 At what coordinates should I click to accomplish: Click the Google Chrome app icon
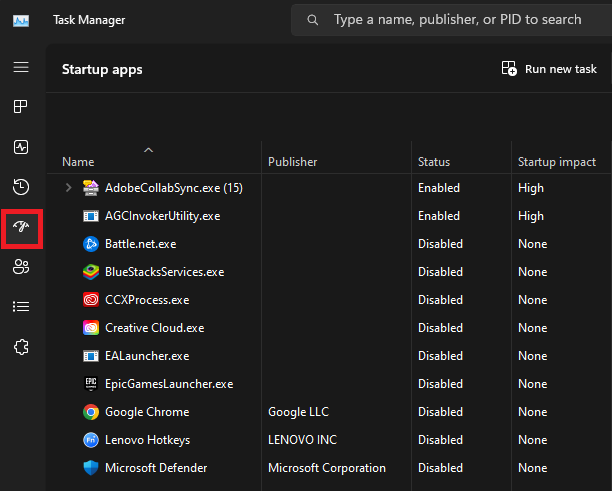[x=90, y=412]
